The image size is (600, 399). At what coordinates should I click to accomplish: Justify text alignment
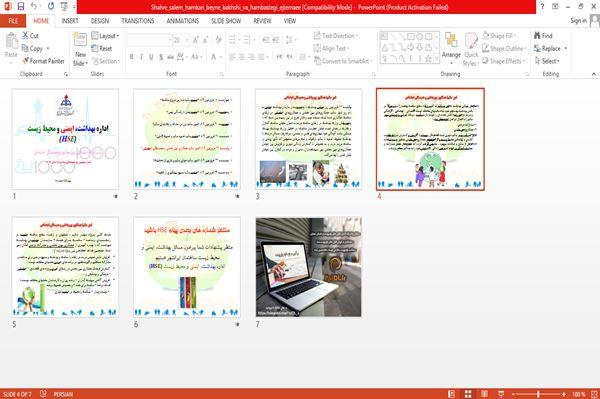click(261, 57)
